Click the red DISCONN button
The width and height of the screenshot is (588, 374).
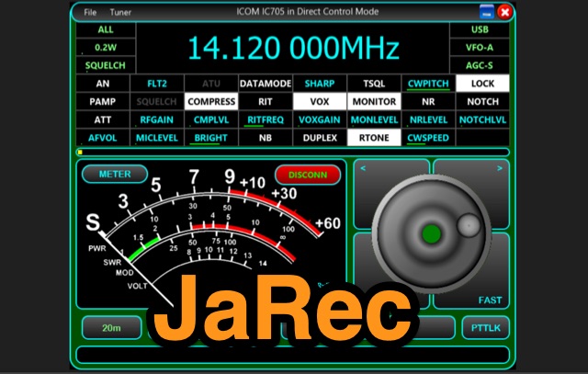point(308,174)
